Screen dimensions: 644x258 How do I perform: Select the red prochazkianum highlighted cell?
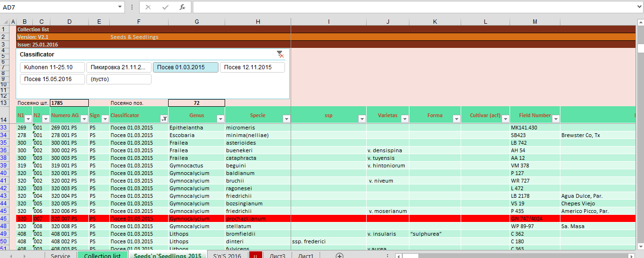point(257,219)
